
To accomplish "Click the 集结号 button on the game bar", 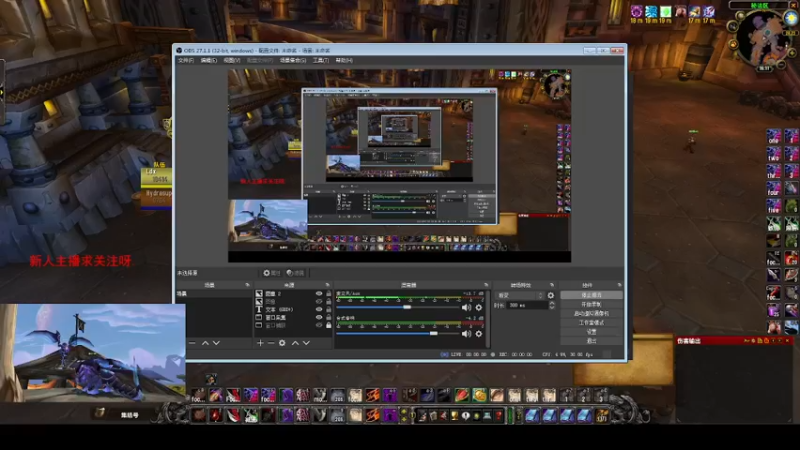I will pos(129,415).
